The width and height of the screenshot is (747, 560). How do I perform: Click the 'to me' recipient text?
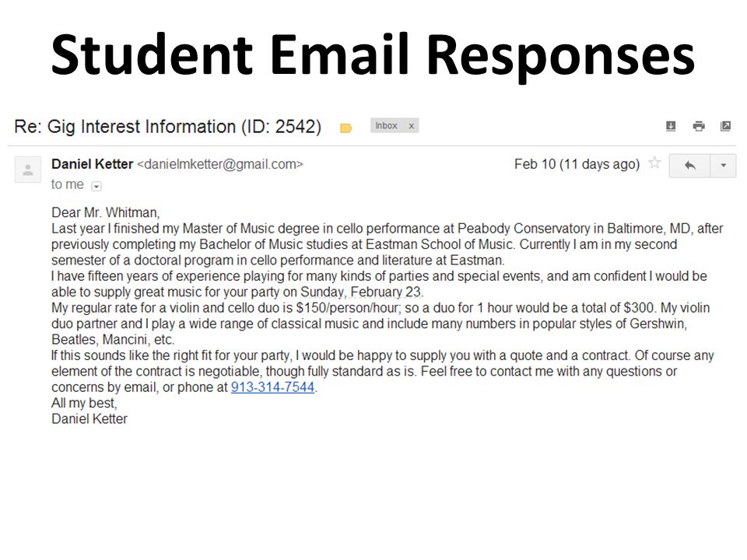pyautogui.click(x=68, y=184)
